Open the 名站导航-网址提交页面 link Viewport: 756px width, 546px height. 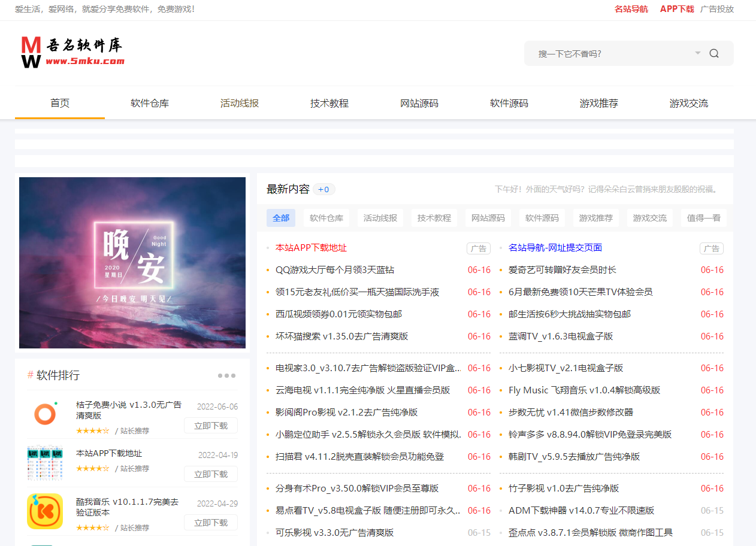coord(555,248)
